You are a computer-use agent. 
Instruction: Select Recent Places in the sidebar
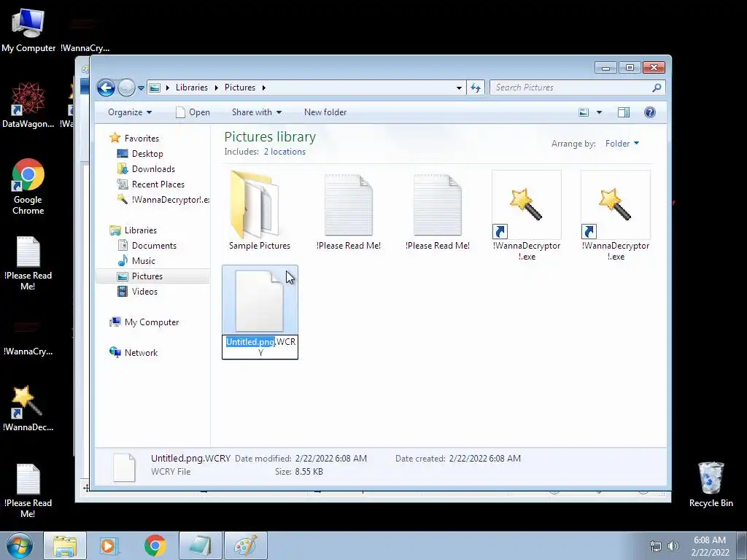click(x=158, y=184)
